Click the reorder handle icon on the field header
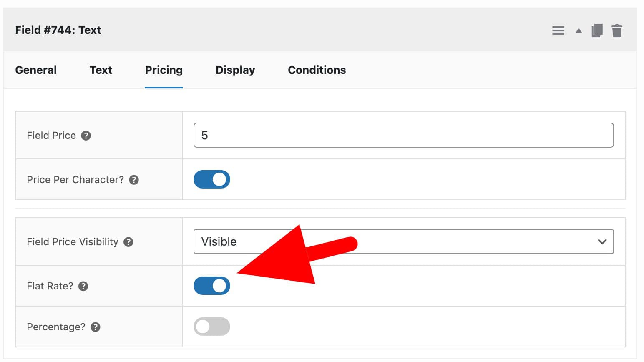The height and width of the screenshot is (362, 644). pyautogui.click(x=558, y=30)
